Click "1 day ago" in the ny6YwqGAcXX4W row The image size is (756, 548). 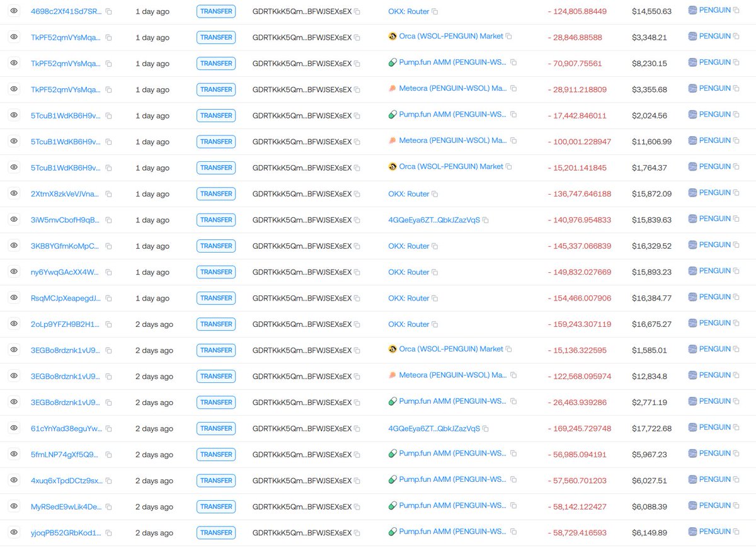pyautogui.click(x=152, y=272)
